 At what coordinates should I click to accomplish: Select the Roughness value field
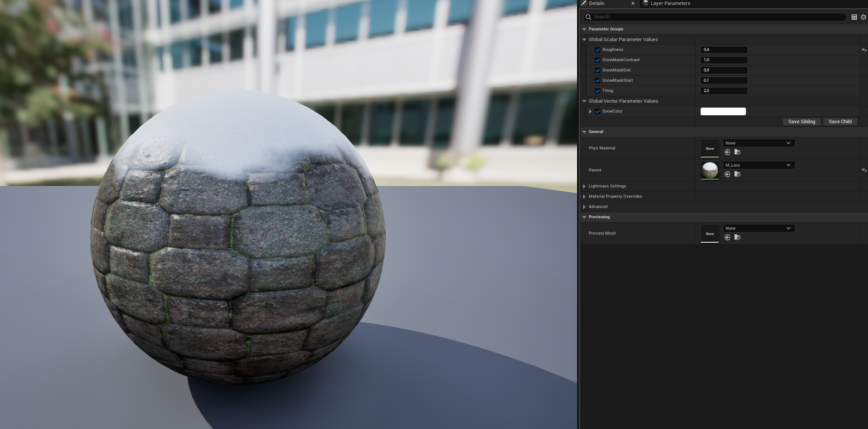pos(724,50)
